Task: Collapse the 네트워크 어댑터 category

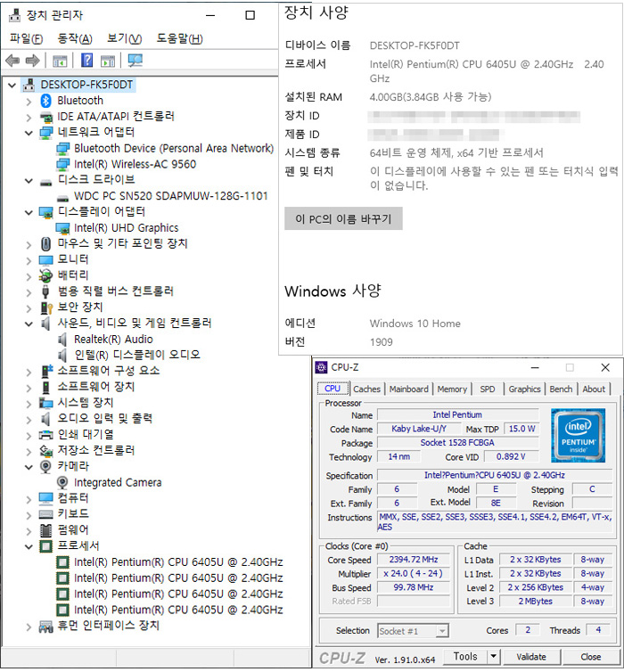Action: pos(29,134)
